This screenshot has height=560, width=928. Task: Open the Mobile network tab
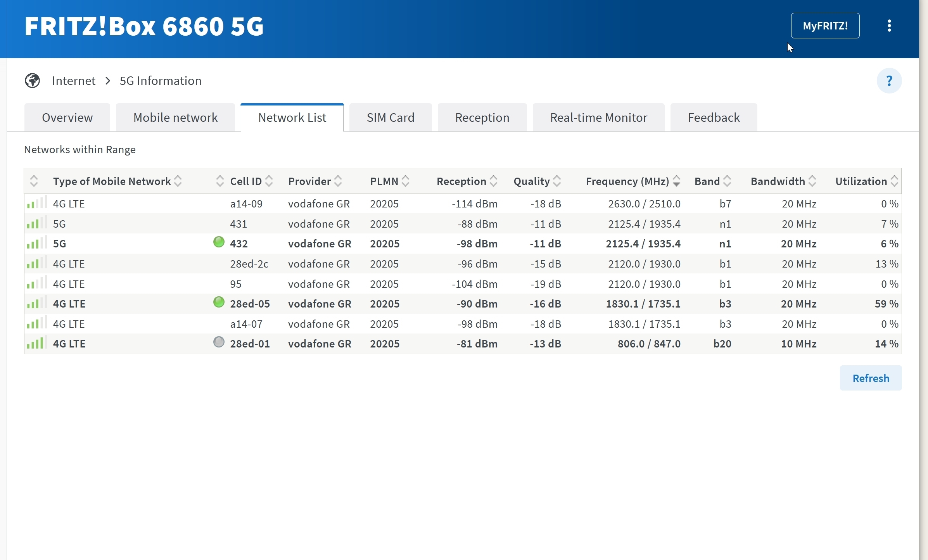pyautogui.click(x=175, y=118)
